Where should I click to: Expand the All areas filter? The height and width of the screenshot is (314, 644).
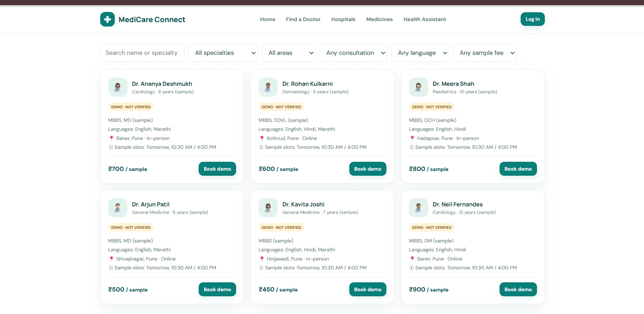289,53
